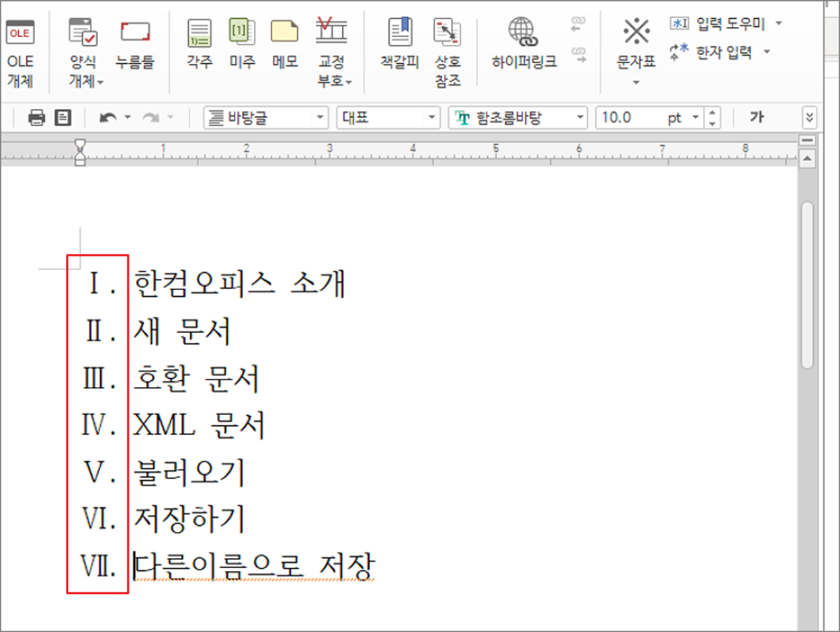The image size is (840, 632).
Task: Click 한자 입력 hanja input
Action: pos(712,51)
